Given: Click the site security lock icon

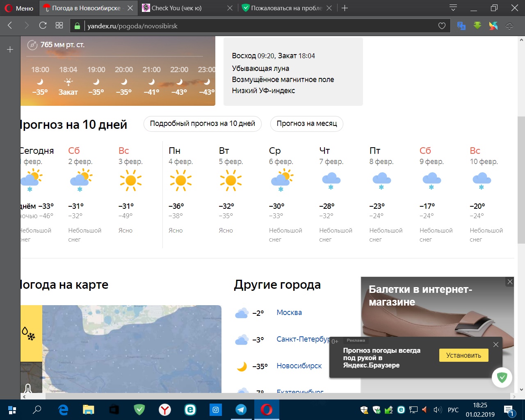Looking at the screenshot, I should 77,26.
